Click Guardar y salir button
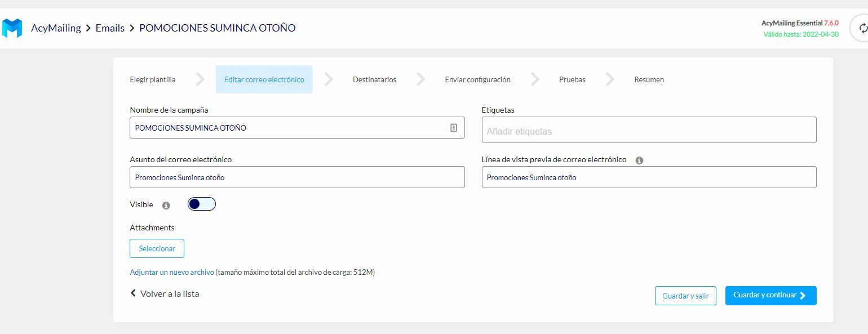 [685, 296]
